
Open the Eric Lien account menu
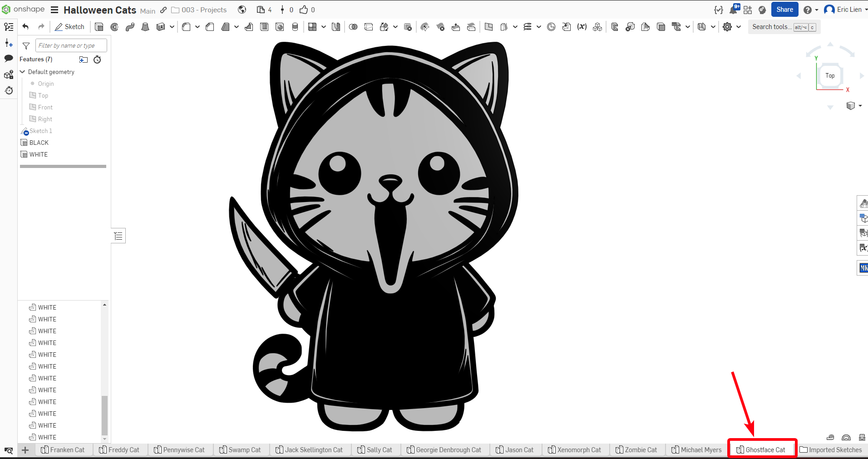(846, 10)
